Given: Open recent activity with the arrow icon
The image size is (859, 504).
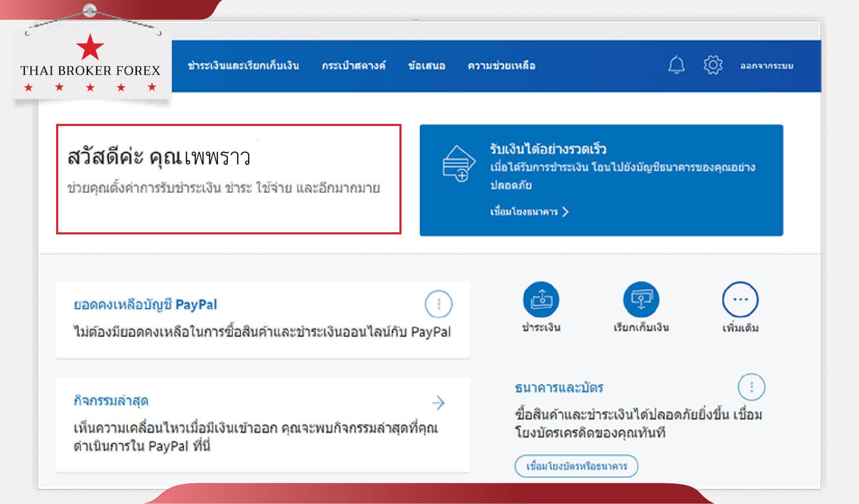Looking at the screenshot, I should pos(438,403).
